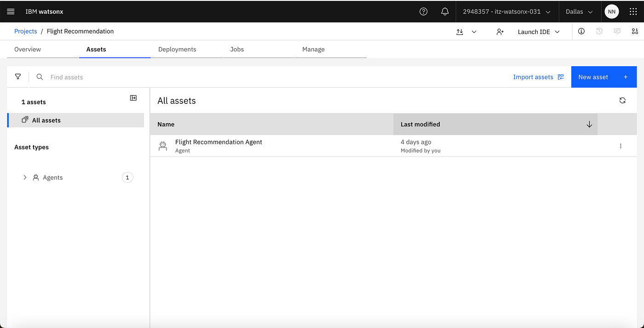Click the import/export arrows icon
644x328 pixels.
point(460,32)
